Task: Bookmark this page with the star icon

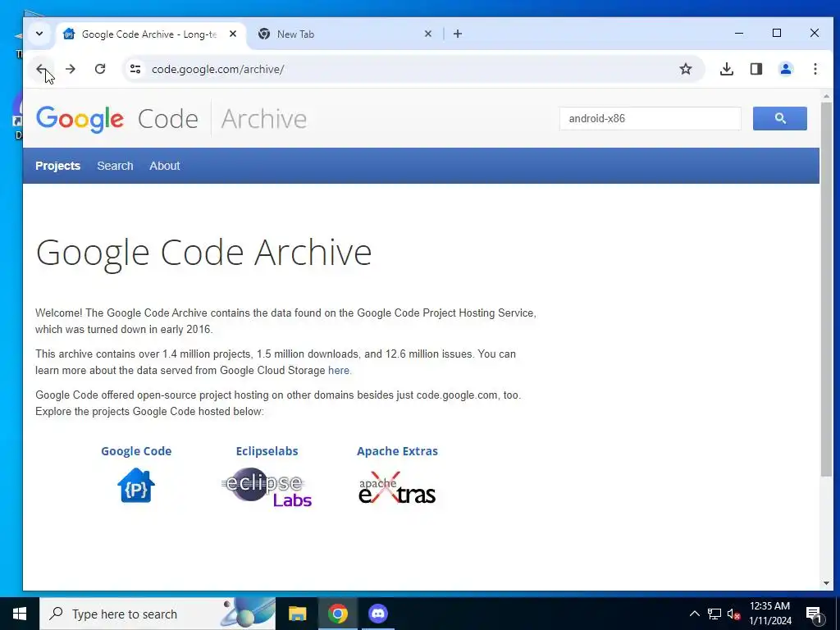Action: [686, 69]
